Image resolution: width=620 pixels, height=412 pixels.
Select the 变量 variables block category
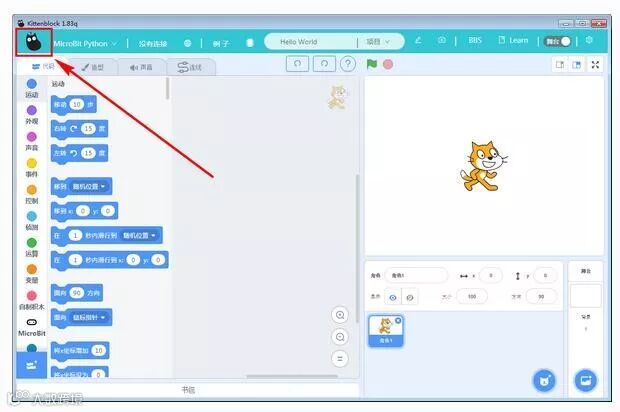click(32, 274)
